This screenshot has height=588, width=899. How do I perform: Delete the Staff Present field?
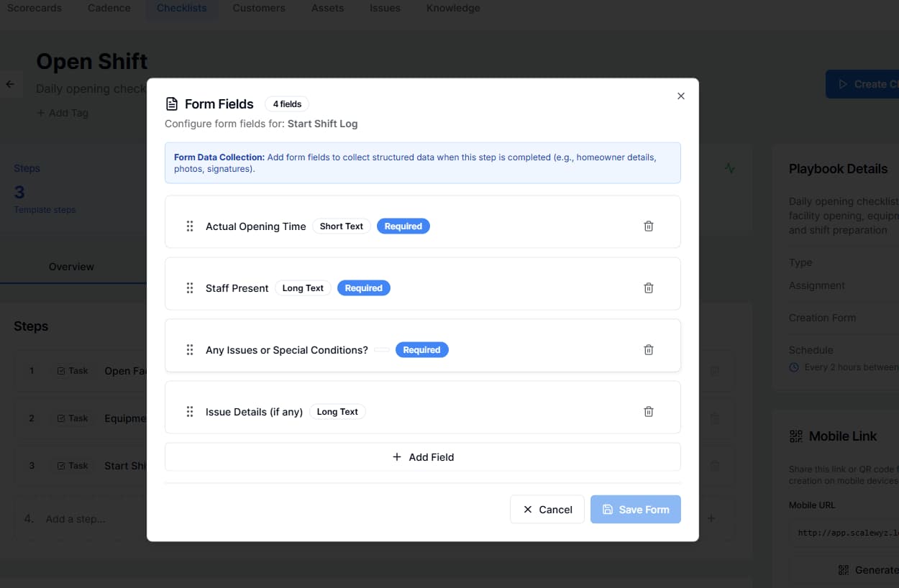tap(648, 288)
